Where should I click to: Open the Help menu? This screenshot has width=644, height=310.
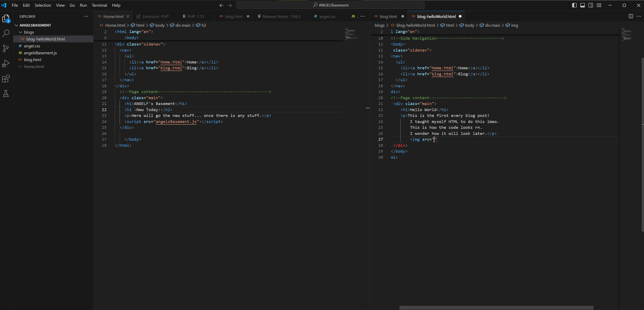(116, 5)
